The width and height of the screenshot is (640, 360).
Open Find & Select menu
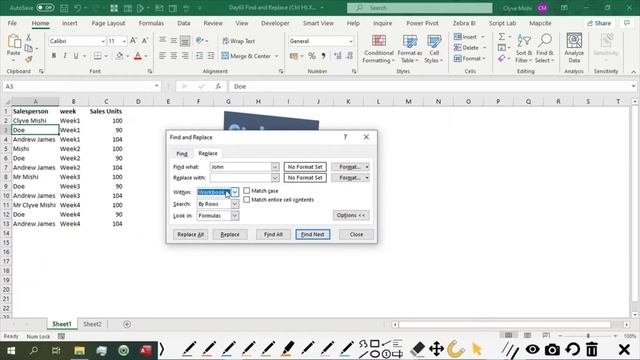click(545, 49)
